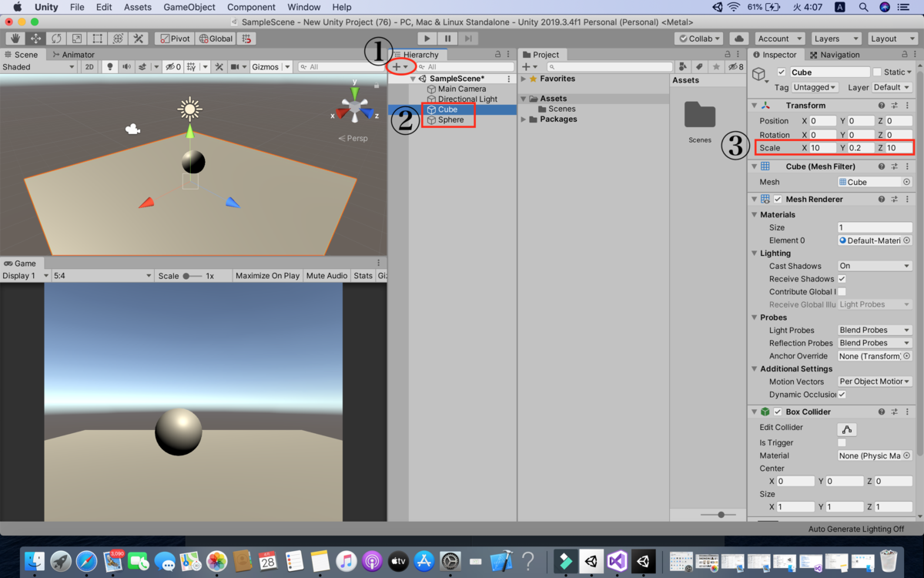Click the Pause button

click(x=447, y=39)
